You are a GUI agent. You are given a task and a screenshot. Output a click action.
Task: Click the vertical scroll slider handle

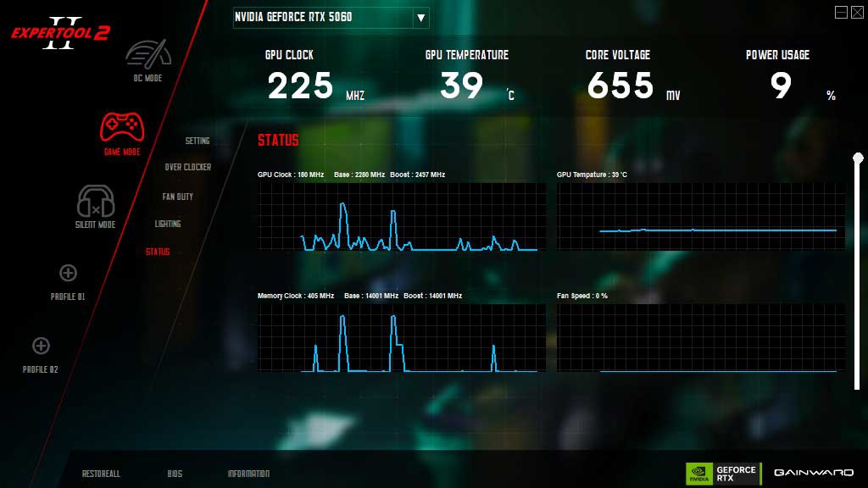(858, 158)
